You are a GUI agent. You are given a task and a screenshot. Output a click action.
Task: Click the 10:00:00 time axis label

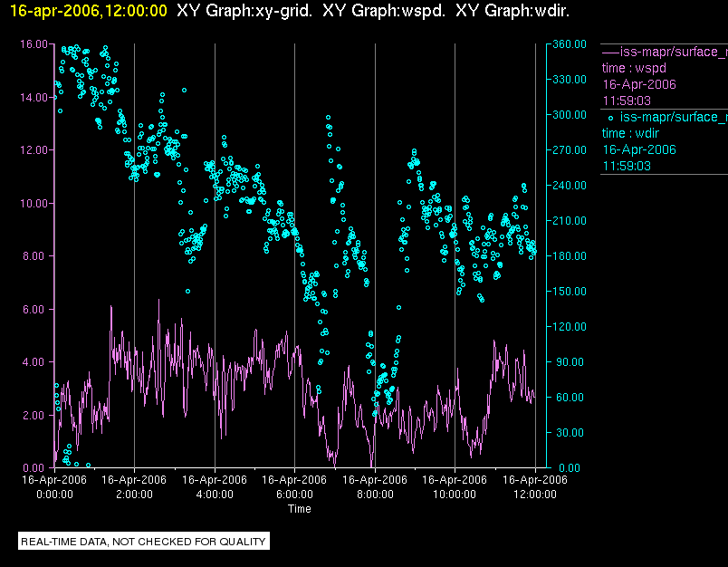pos(455,495)
